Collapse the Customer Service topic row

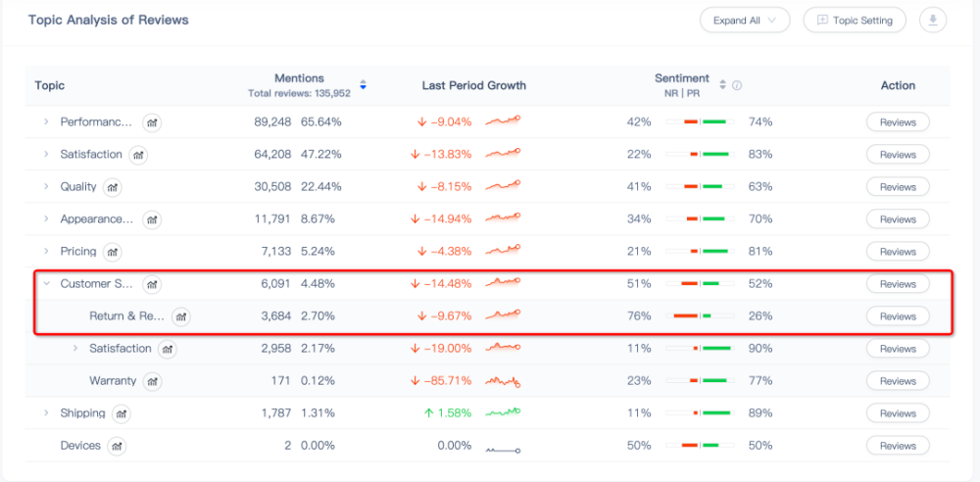pyautogui.click(x=46, y=284)
